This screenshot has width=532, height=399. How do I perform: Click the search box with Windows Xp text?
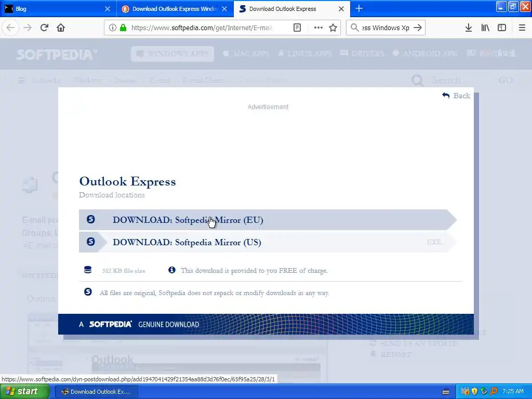[x=385, y=28]
